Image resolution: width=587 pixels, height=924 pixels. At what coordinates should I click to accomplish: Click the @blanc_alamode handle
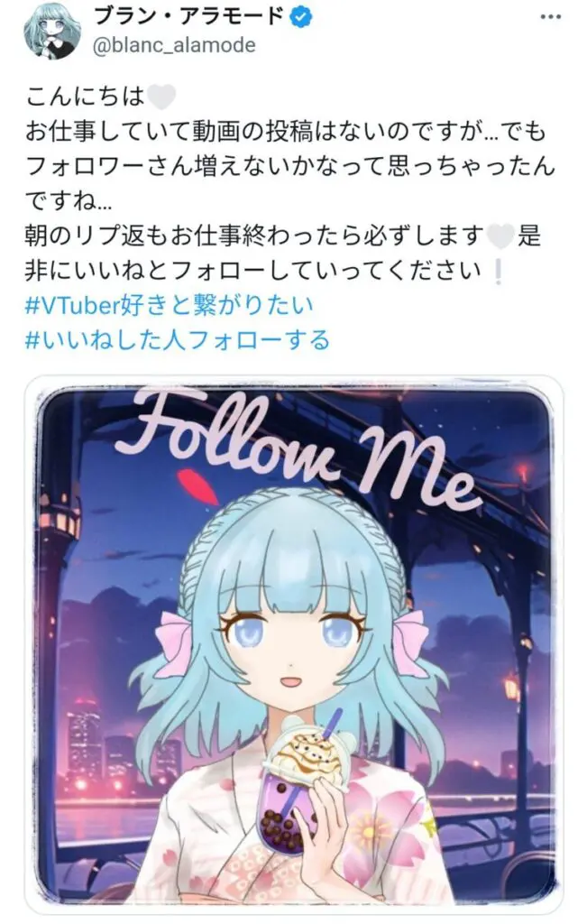[174, 45]
